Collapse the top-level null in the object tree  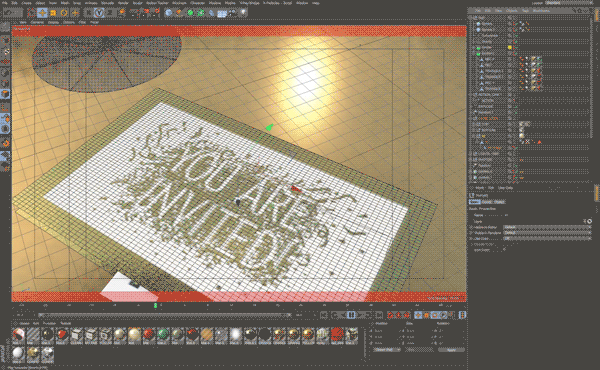click(471, 18)
